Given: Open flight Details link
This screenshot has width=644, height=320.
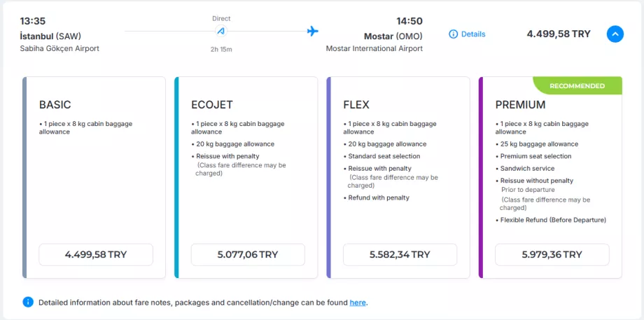Looking at the screenshot, I should pyautogui.click(x=472, y=34).
